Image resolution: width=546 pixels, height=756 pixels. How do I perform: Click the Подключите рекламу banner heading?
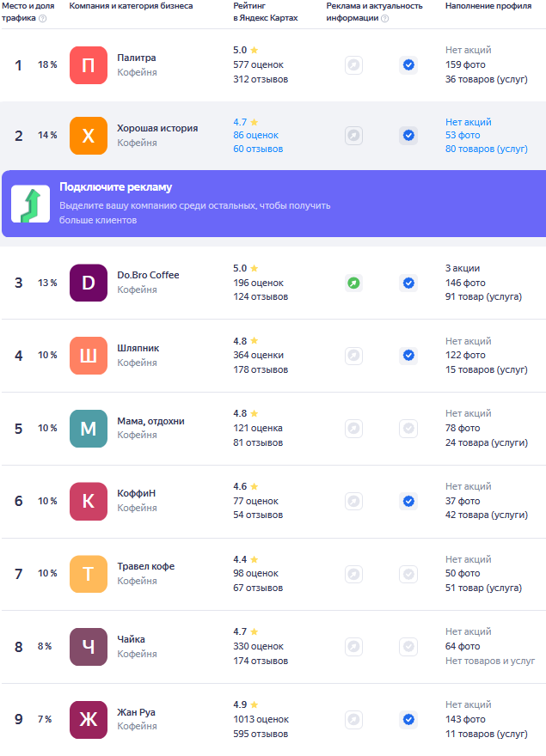pos(116,187)
